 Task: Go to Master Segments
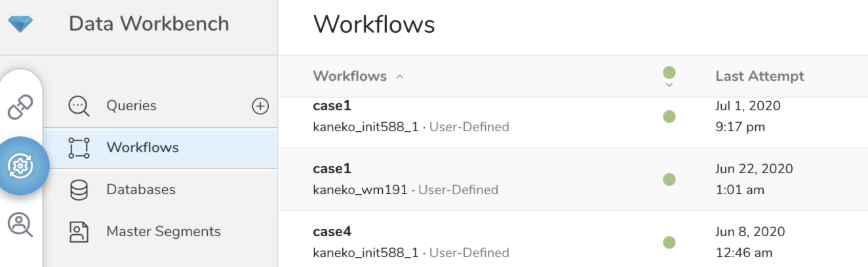coord(163,232)
